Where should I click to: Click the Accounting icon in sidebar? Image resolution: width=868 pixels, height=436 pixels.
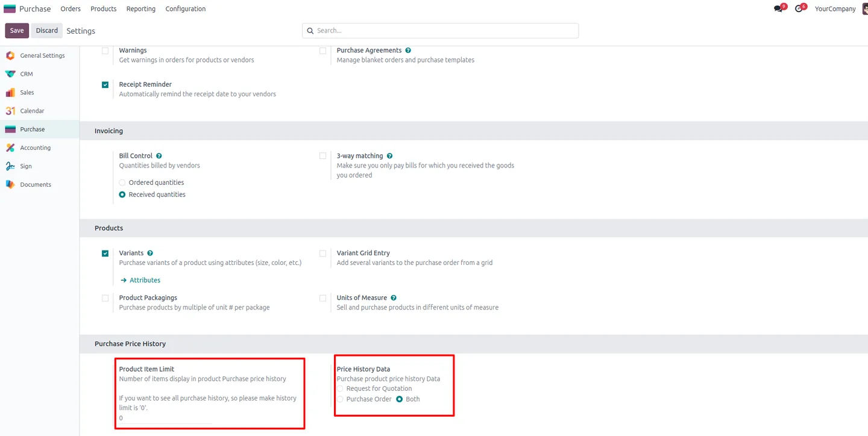click(x=10, y=148)
